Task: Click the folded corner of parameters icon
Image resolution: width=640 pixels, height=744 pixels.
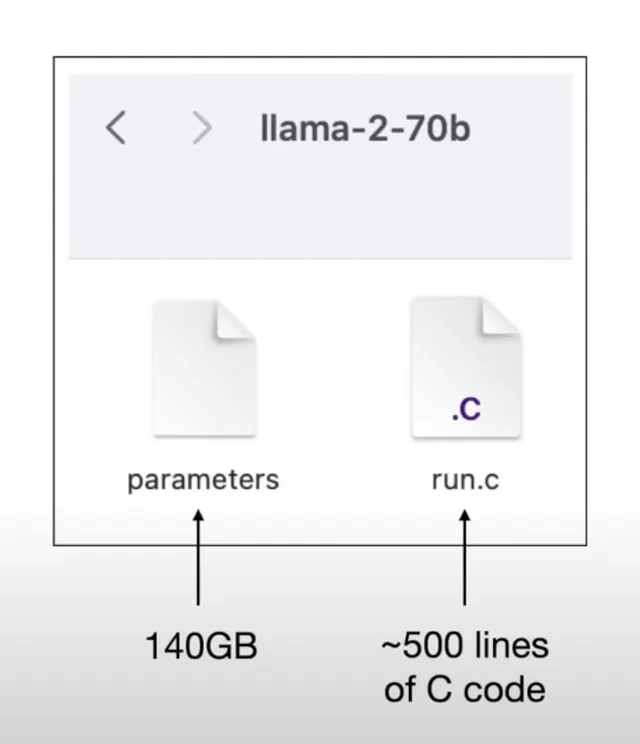Action: pos(235,321)
